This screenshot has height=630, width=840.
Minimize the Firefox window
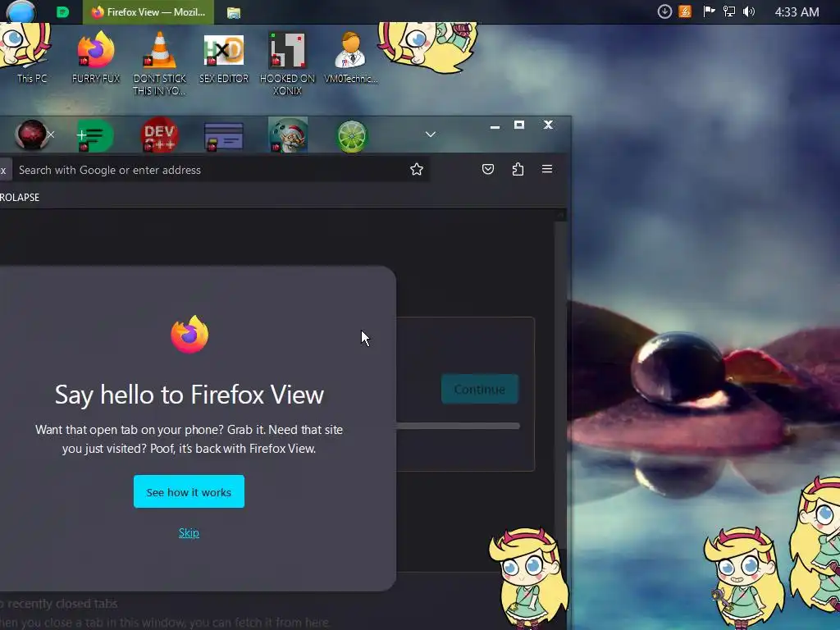(495, 126)
